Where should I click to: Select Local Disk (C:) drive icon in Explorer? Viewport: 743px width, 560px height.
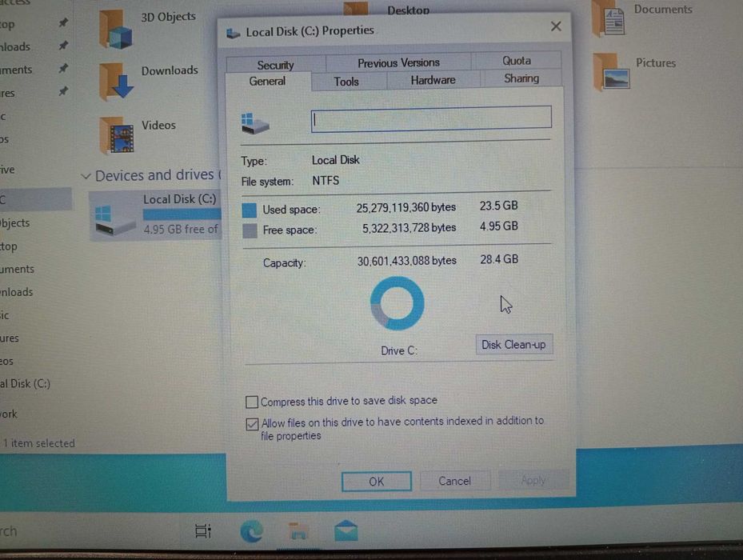tap(114, 220)
